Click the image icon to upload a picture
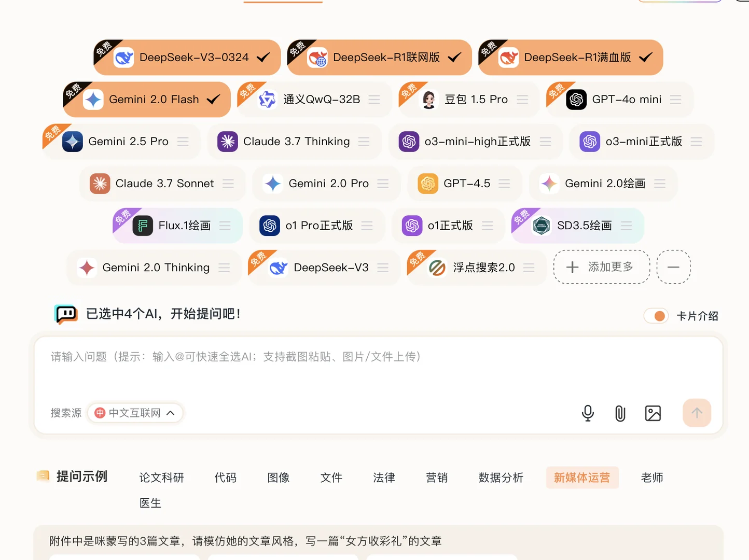The image size is (749, 560). (x=653, y=413)
